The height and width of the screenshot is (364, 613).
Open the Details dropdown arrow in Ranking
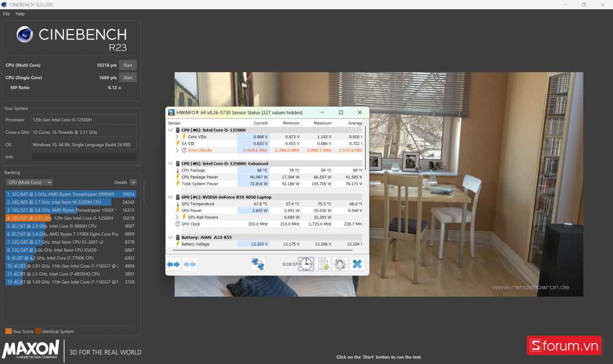point(133,182)
